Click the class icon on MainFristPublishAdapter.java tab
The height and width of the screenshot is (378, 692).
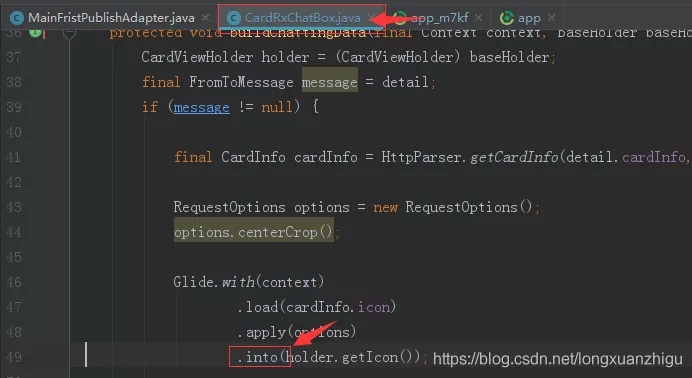coord(16,18)
